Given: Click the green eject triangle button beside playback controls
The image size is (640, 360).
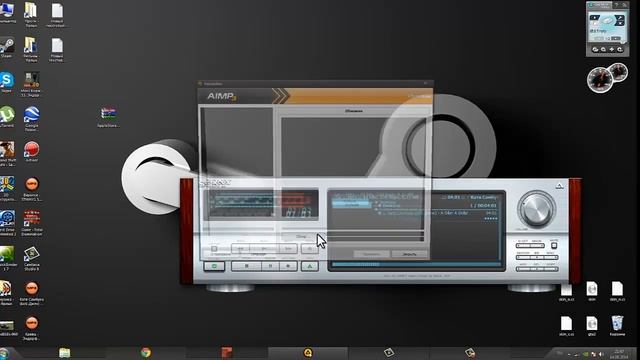Looking at the screenshot, I should tap(309, 266).
